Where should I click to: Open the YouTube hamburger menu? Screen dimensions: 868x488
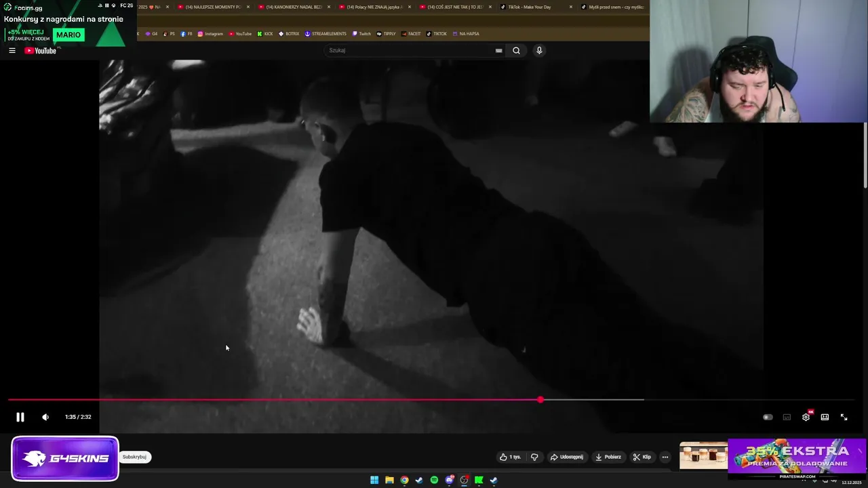(12, 51)
